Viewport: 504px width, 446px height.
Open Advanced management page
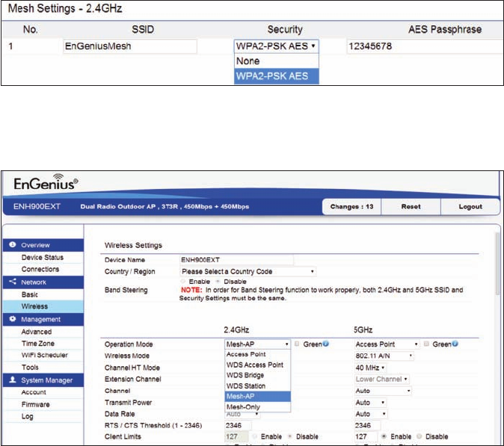pos(37,332)
